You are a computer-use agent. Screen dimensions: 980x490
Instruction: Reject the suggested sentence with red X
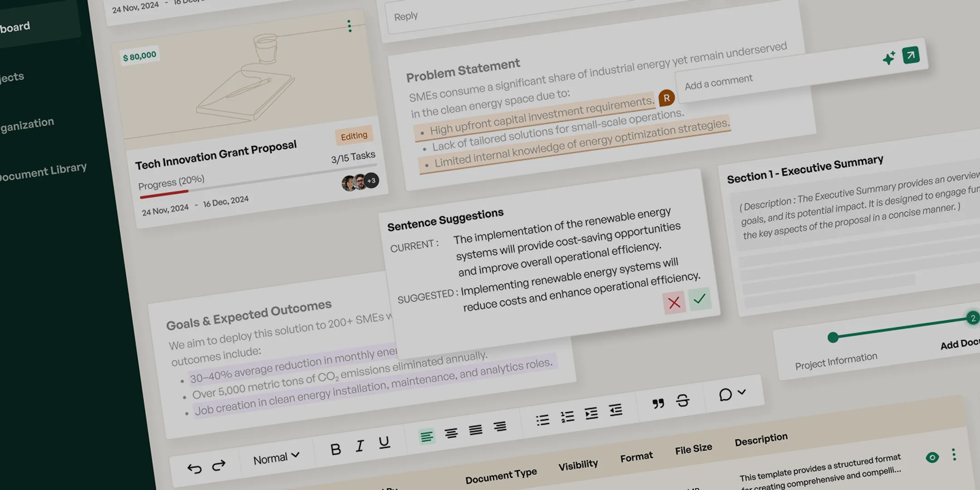pos(674,303)
